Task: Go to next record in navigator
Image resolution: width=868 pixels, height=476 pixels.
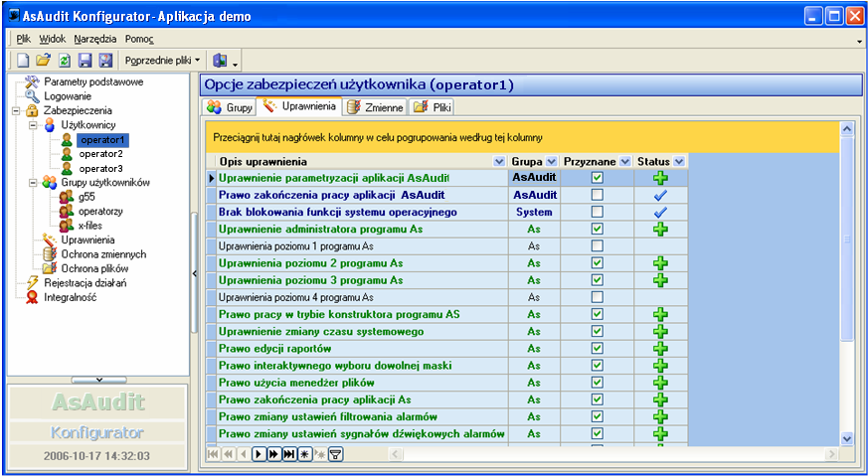Action: coord(259,454)
